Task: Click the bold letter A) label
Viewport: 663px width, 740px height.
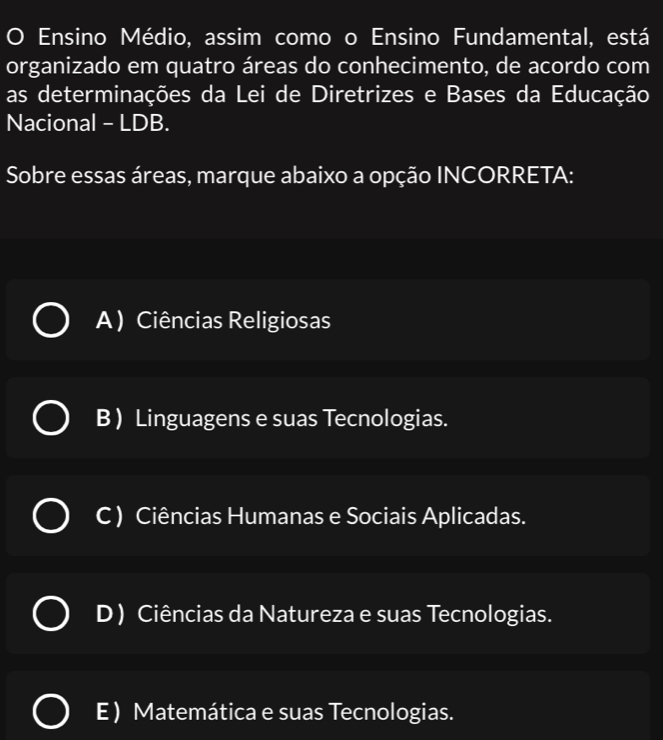Action: point(110,320)
